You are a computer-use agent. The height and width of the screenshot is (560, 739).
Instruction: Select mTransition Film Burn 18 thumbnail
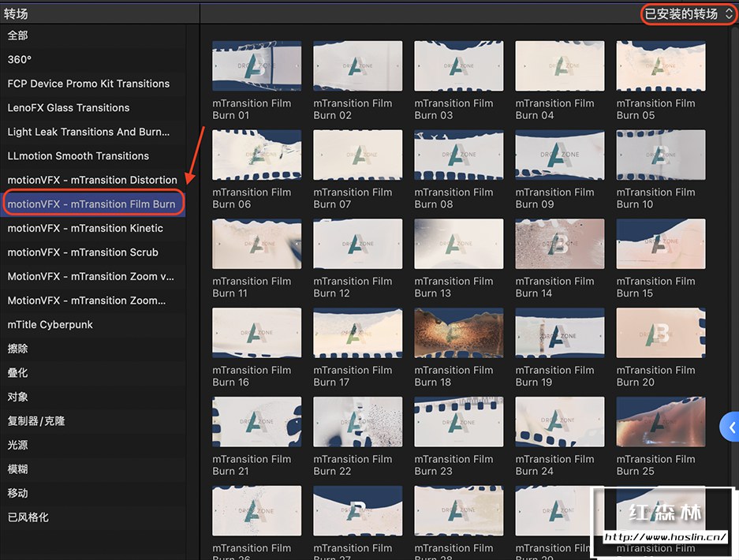[458, 333]
